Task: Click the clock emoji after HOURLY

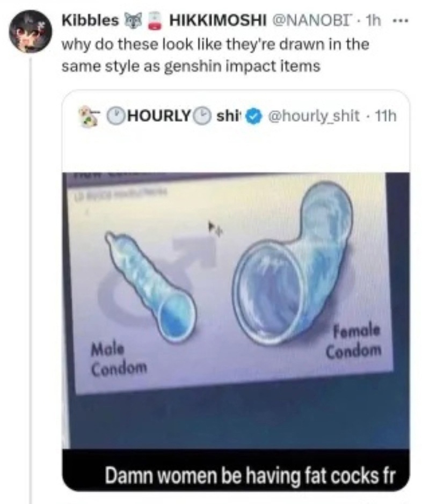Action: (205, 116)
